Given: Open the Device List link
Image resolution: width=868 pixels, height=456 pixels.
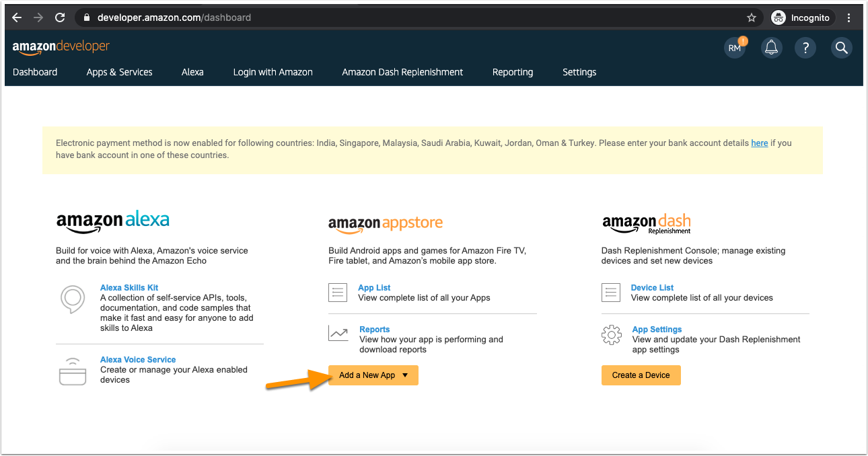Looking at the screenshot, I should pos(653,288).
